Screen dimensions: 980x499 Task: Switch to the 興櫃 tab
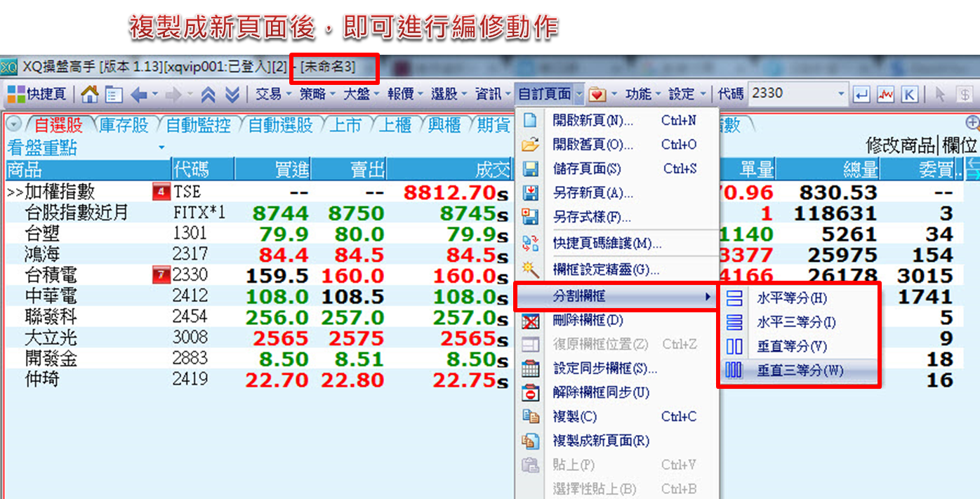click(444, 125)
